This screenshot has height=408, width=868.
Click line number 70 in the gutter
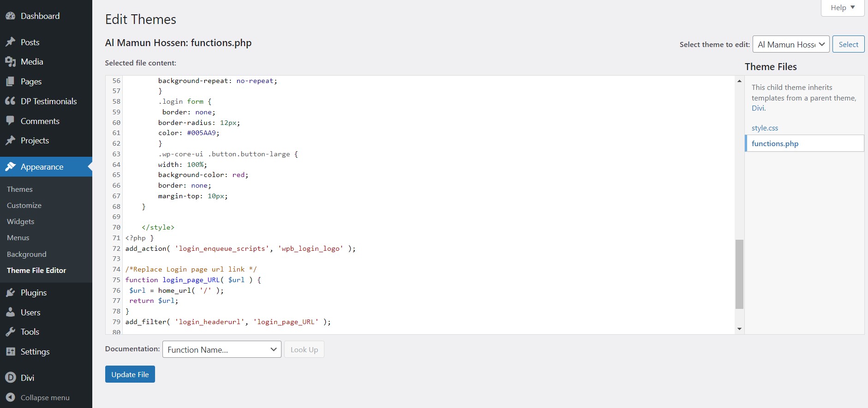[116, 227]
